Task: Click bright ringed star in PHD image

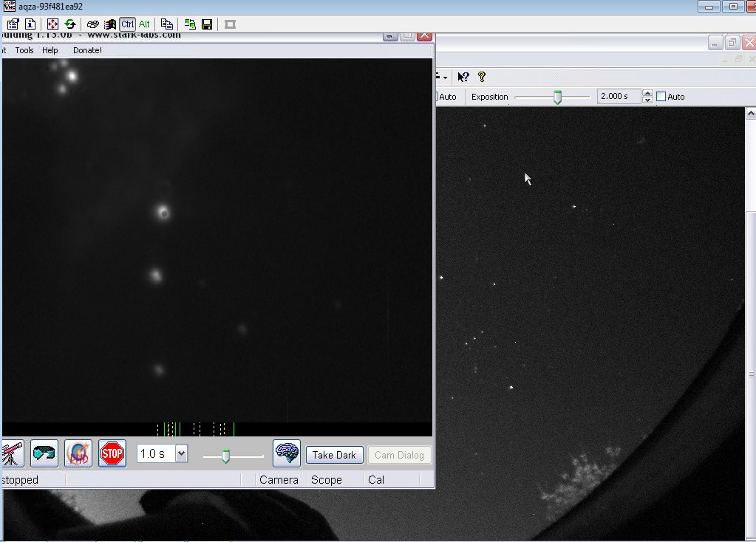Action: (x=163, y=213)
